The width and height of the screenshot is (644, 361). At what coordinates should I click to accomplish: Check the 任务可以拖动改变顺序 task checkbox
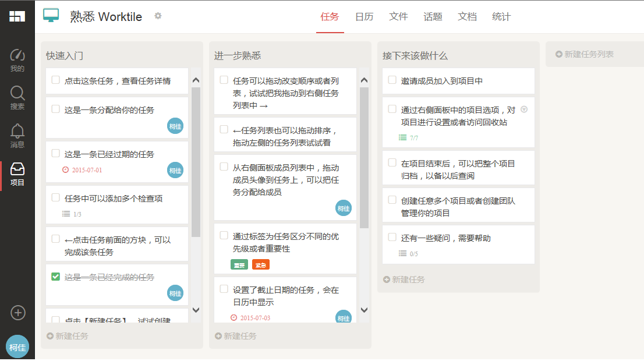(x=224, y=80)
